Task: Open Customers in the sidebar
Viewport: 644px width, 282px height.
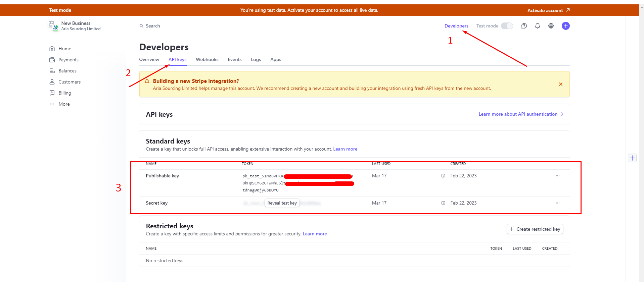Action: click(69, 82)
